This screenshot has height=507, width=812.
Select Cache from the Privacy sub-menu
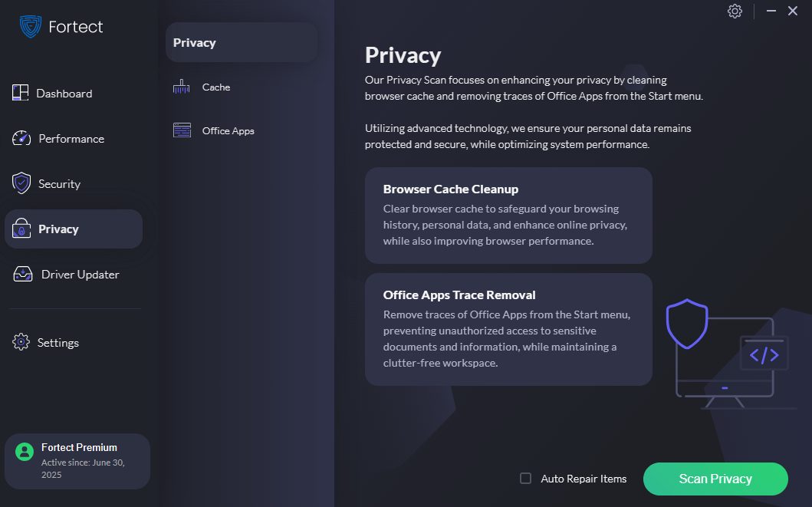click(x=215, y=87)
